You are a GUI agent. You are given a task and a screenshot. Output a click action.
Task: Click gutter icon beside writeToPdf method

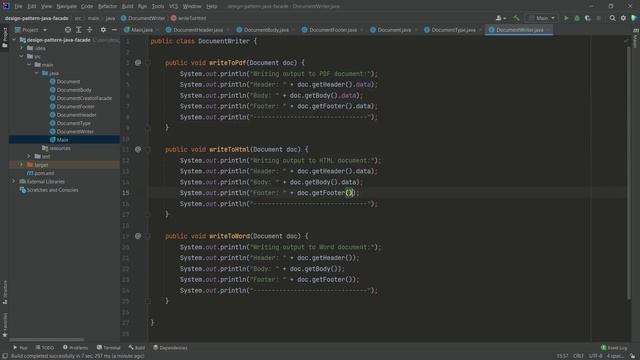tap(138, 63)
